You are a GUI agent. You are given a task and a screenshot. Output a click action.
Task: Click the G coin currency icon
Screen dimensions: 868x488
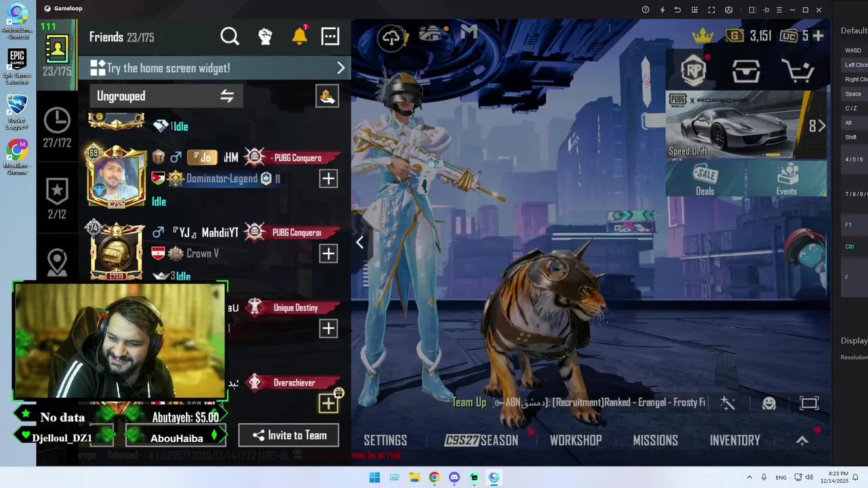click(x=734, y=36)
